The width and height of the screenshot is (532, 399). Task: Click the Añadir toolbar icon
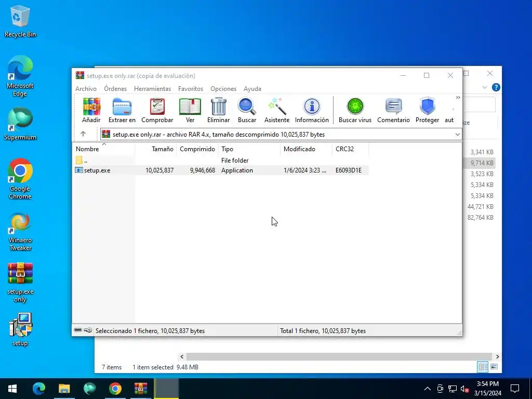[91, 110]
